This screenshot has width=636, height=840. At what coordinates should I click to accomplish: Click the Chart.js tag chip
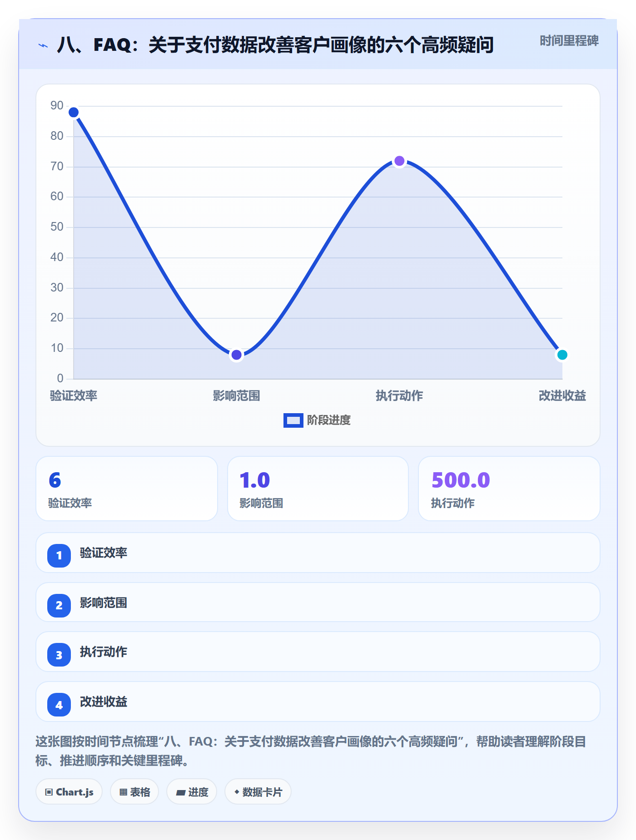pos(69,792)
